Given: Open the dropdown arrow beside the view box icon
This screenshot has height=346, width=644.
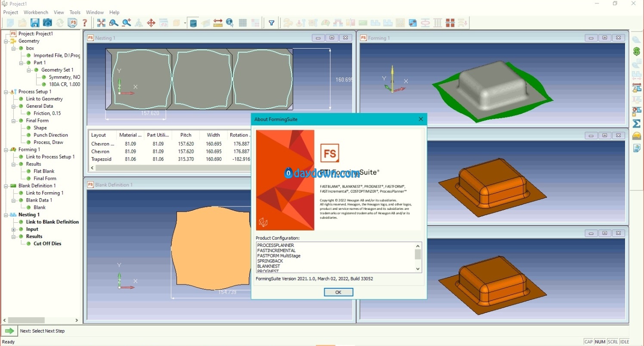Looking at the screenshot, I should (x=185, y=23).
